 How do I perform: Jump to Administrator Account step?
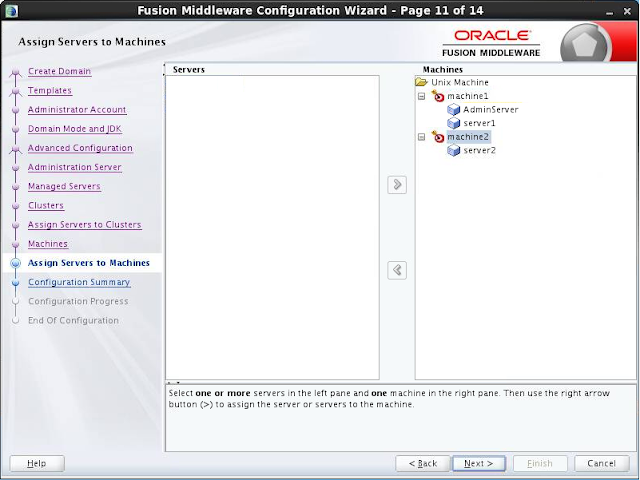tap(77, 110)
